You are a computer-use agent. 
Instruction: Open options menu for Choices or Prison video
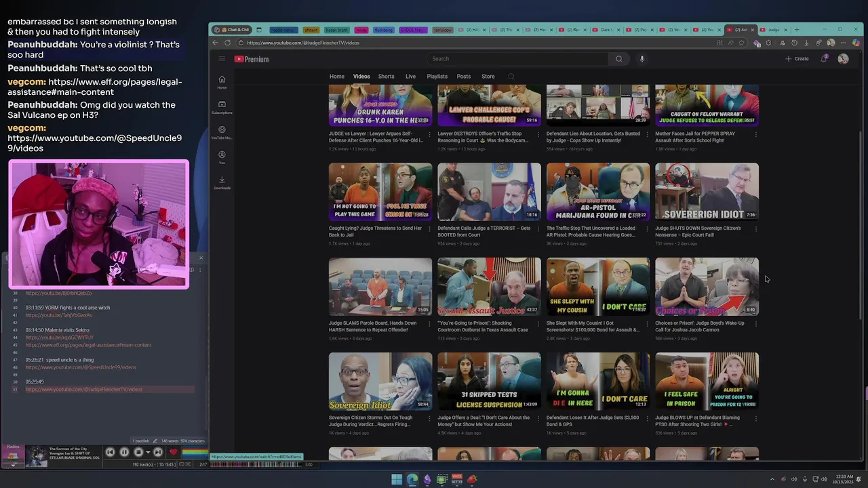[755, 324]
